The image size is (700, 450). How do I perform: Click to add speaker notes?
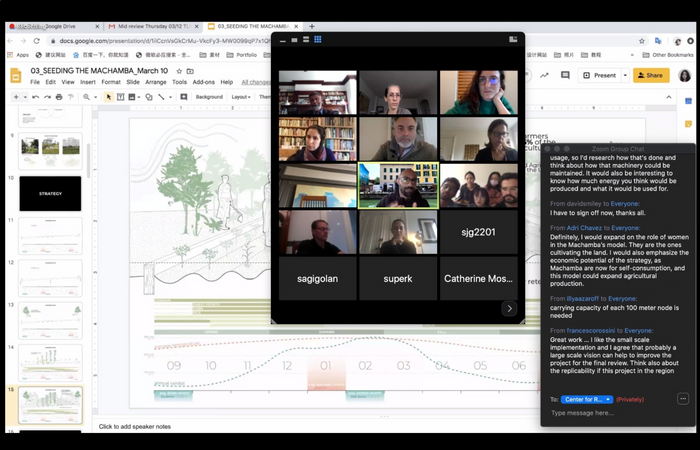coord(135,426)
